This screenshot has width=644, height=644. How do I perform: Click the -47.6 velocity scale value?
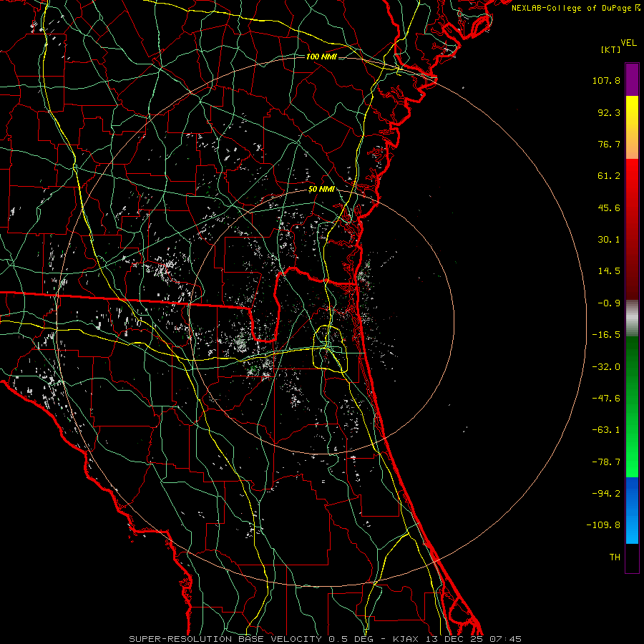606,399
